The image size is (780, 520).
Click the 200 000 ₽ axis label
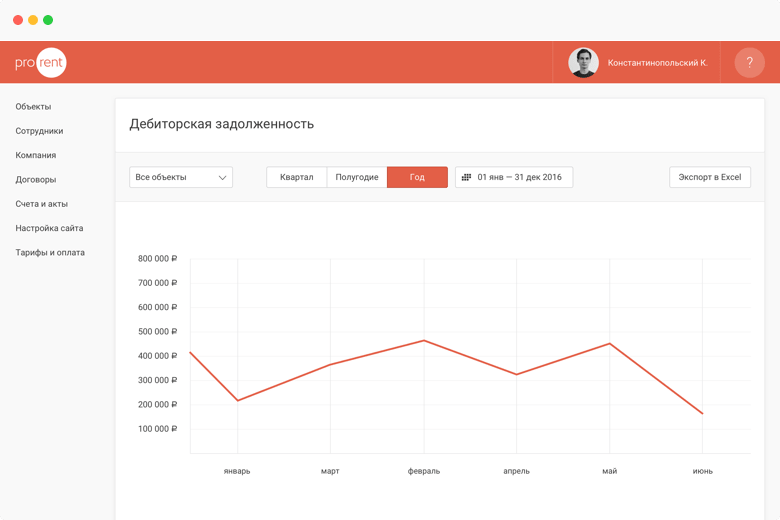(x=158, y=405)
